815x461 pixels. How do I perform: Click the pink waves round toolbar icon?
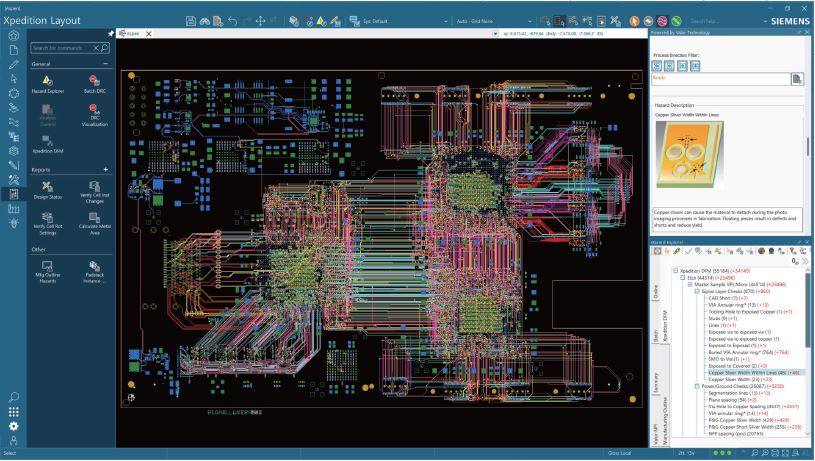[x=662, y=21]
